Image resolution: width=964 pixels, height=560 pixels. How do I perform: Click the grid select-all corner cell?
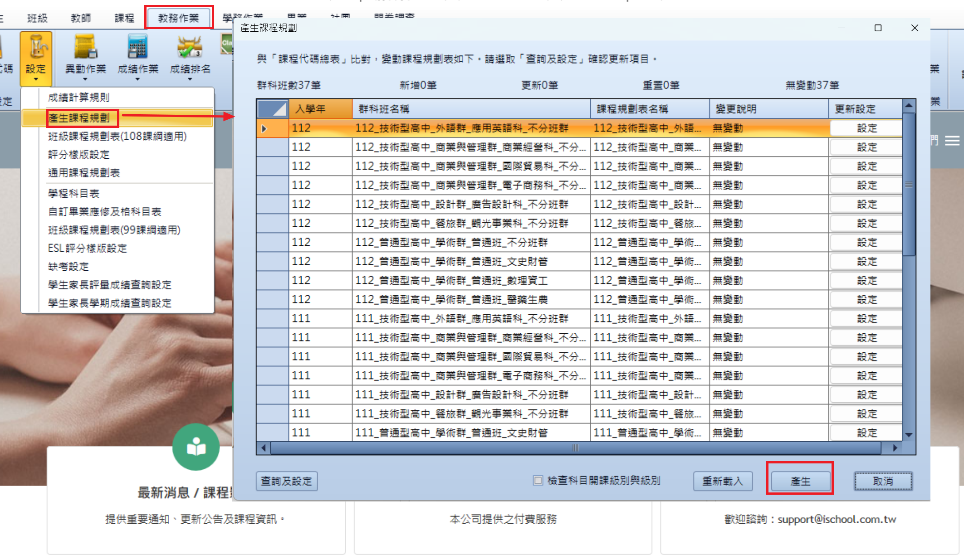point(273,109)
